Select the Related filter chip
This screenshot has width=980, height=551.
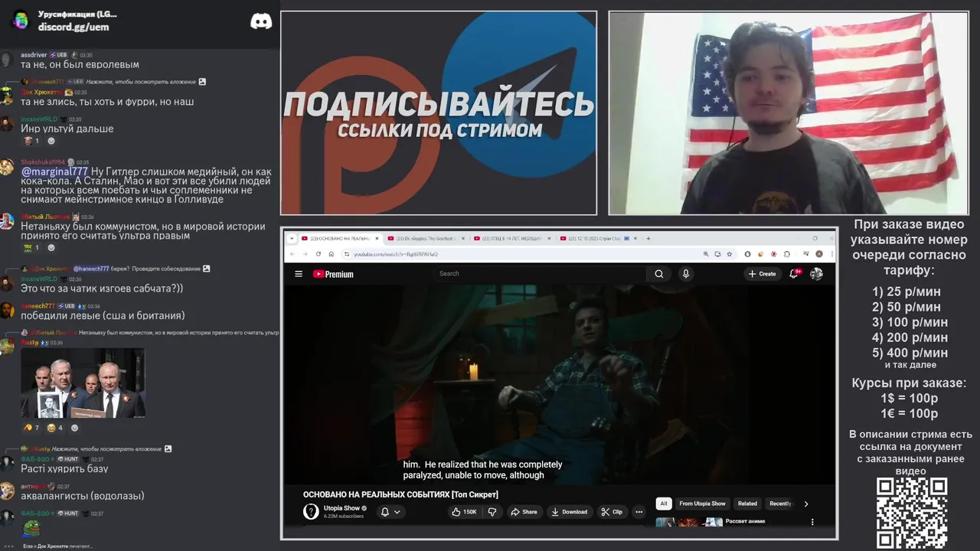click(x=747, y=504)
